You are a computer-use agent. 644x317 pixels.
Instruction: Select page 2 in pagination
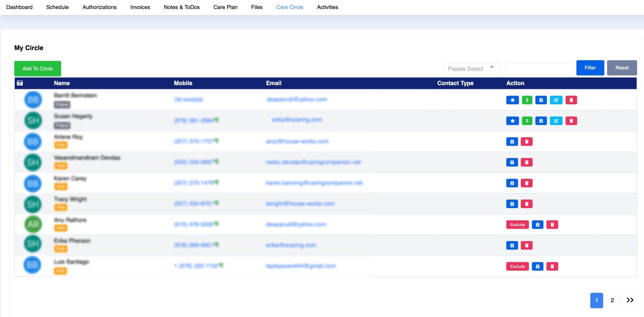(612, 301)
